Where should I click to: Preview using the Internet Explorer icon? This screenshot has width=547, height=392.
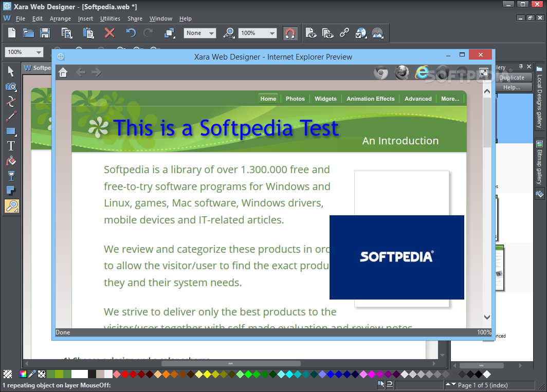[422, 72]
